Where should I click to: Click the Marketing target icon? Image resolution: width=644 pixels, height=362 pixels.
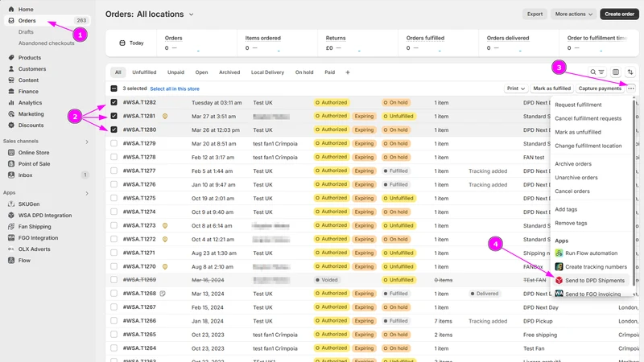[x=11, y=113]
